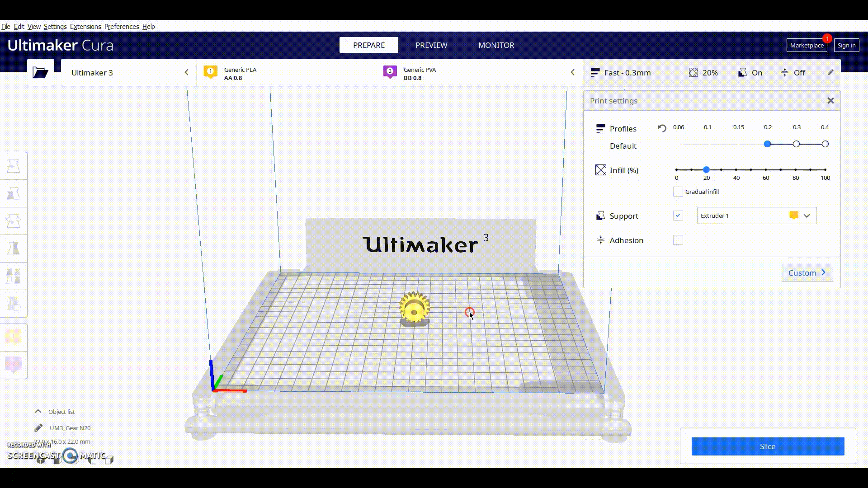This screenshot has height=488, width=868.
Task: Open the View menu
Action: tap(34, 27)
